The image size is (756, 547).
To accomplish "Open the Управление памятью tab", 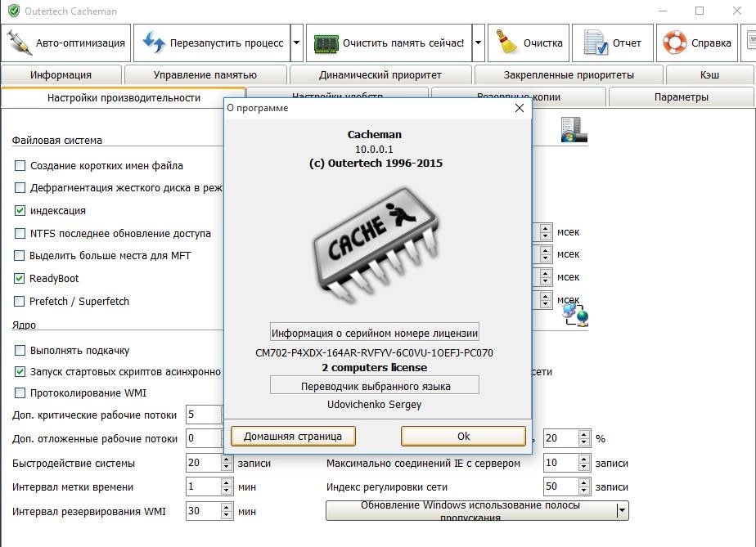I will [x=205, y=74].
